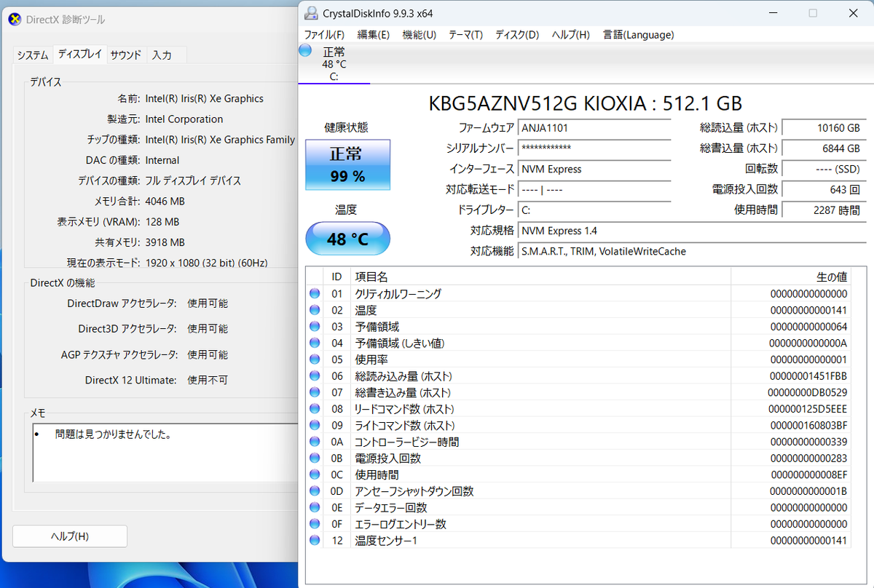Click status orb for 予備領域 (しきい値) row

tap(315, 343)
